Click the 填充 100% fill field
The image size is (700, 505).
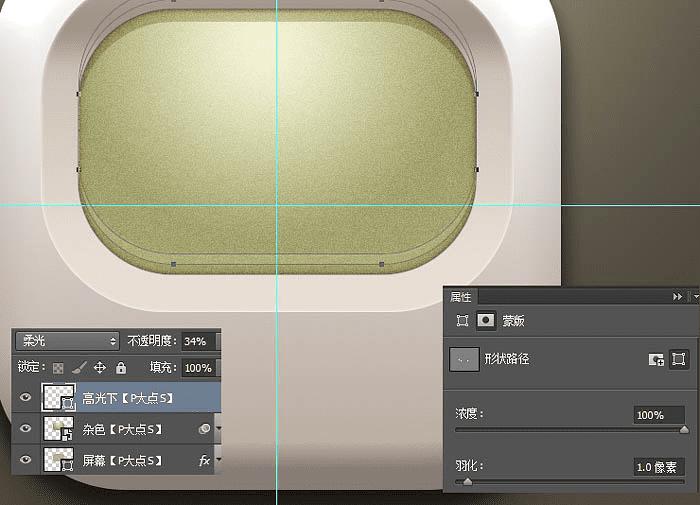pos(200,368)
